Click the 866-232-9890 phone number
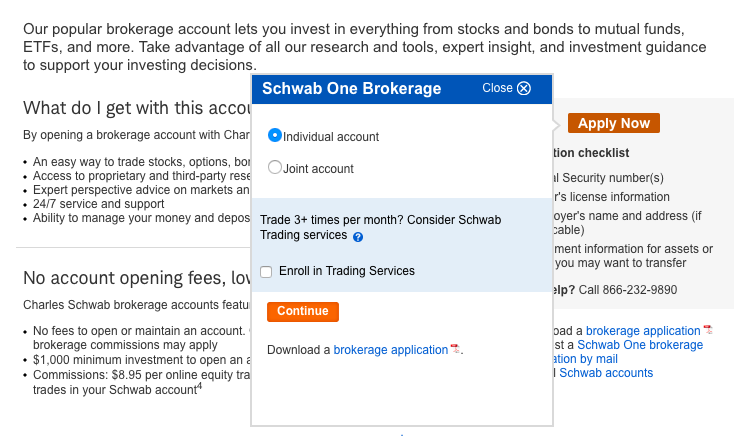The height and width of the screenshot is (441, 739). pos(642,290)
